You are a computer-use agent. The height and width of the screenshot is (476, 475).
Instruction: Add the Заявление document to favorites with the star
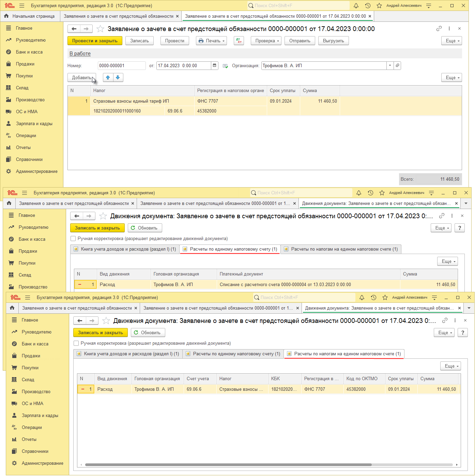pos(100,29)
